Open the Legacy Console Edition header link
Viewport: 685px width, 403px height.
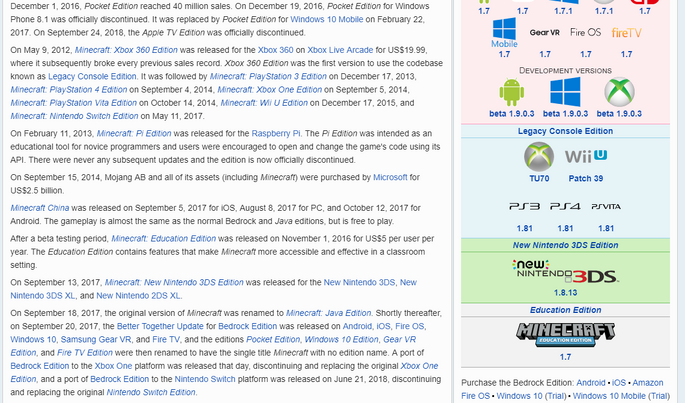tap(565, 131)
